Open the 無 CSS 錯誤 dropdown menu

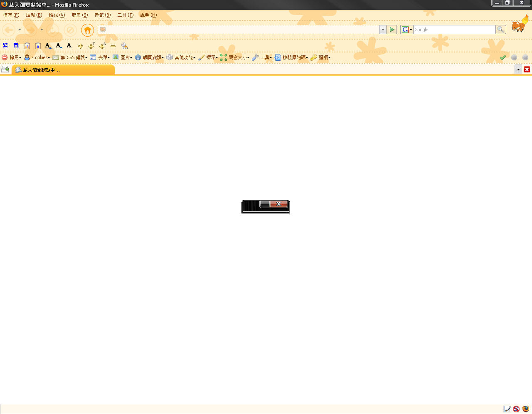(x=70, y=57)
